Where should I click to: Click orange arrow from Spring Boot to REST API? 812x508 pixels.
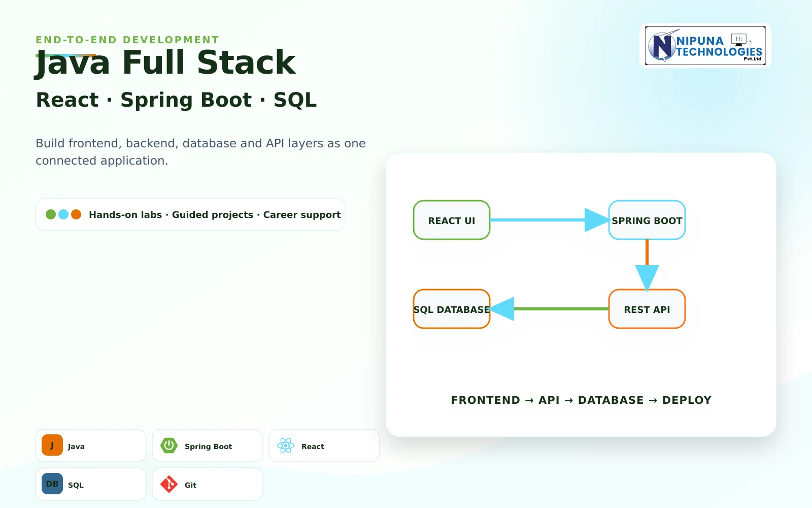pyautogui.click(x=647, y=265)
